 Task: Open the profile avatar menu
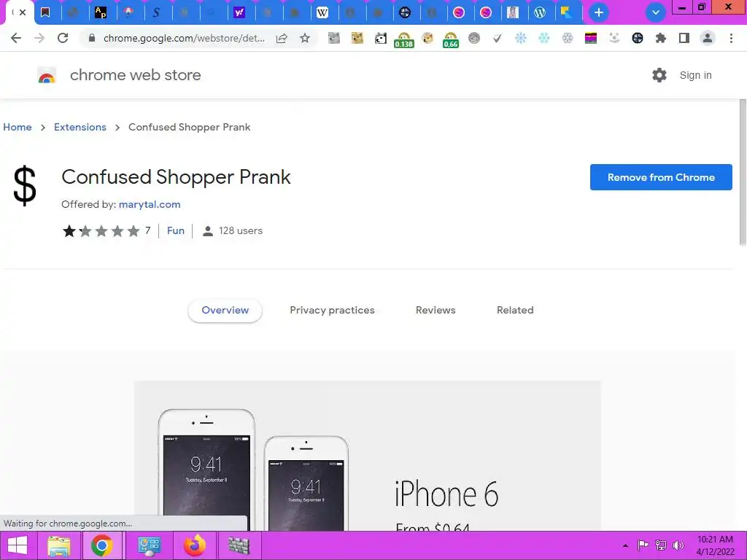[x=708, y=38]
